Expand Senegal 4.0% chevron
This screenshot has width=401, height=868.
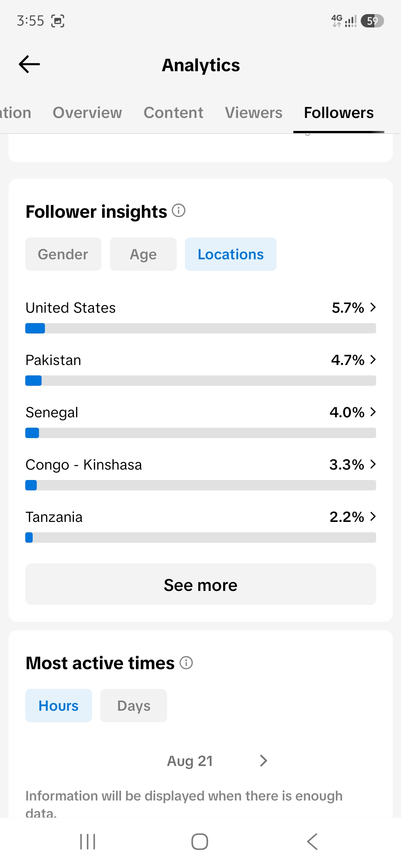(x=373, y=412)
